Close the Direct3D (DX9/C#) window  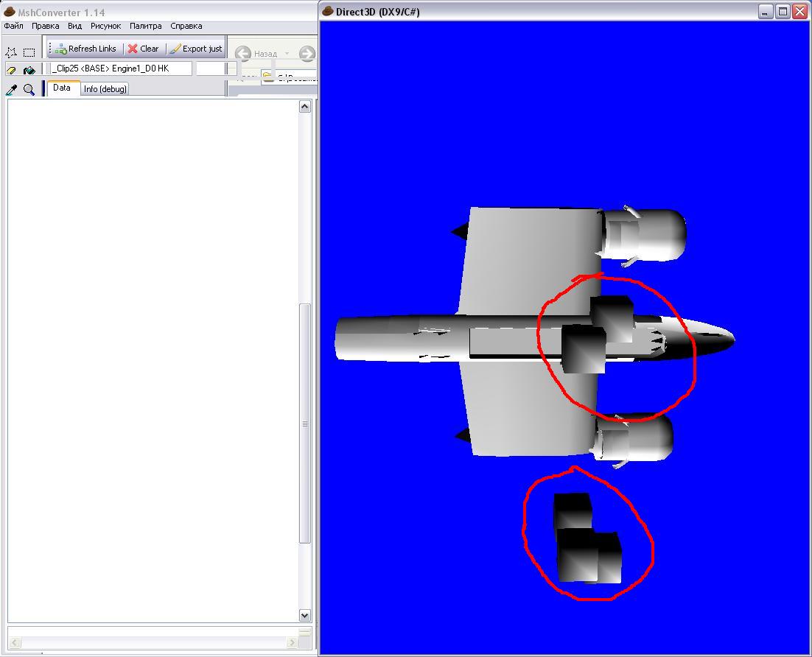tap(800, 11)
